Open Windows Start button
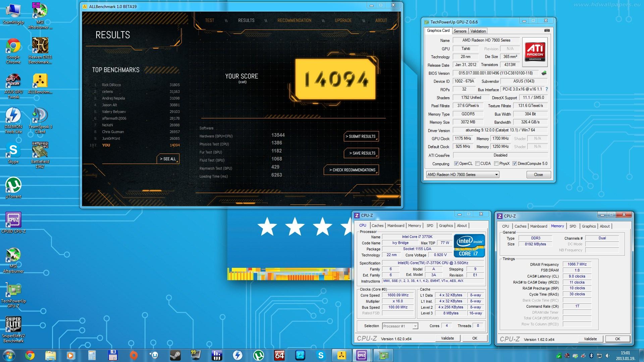This screenshot has height=362, width=644. pyautogui.click(x=9, y=355)
